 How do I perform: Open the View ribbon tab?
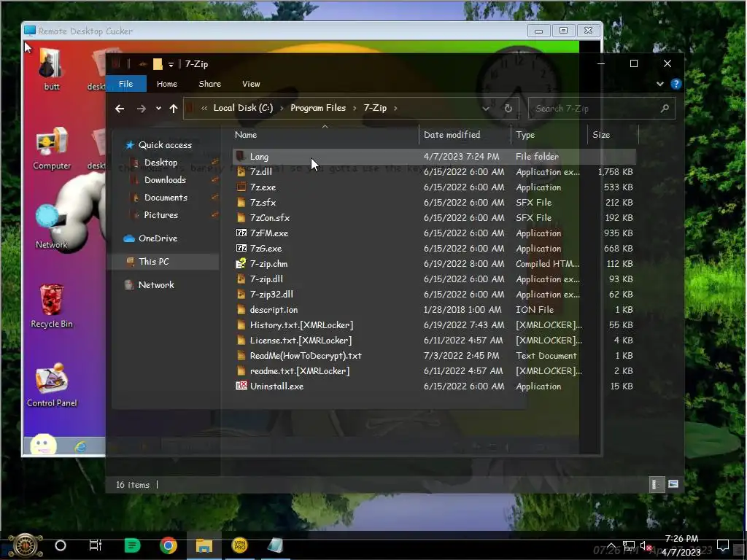[x=251, y=84]
